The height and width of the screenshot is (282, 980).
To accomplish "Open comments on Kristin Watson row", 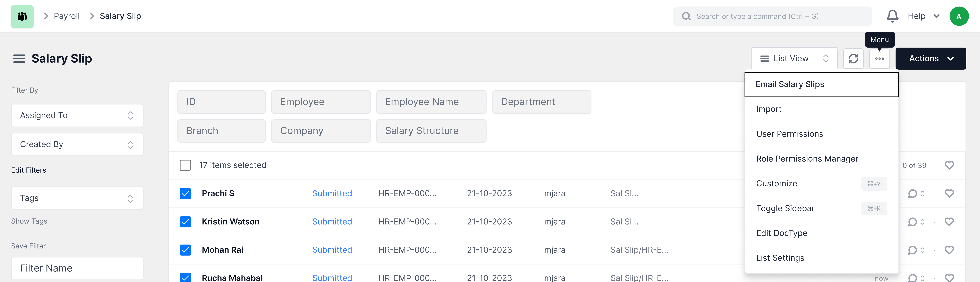I will point(913,222).
